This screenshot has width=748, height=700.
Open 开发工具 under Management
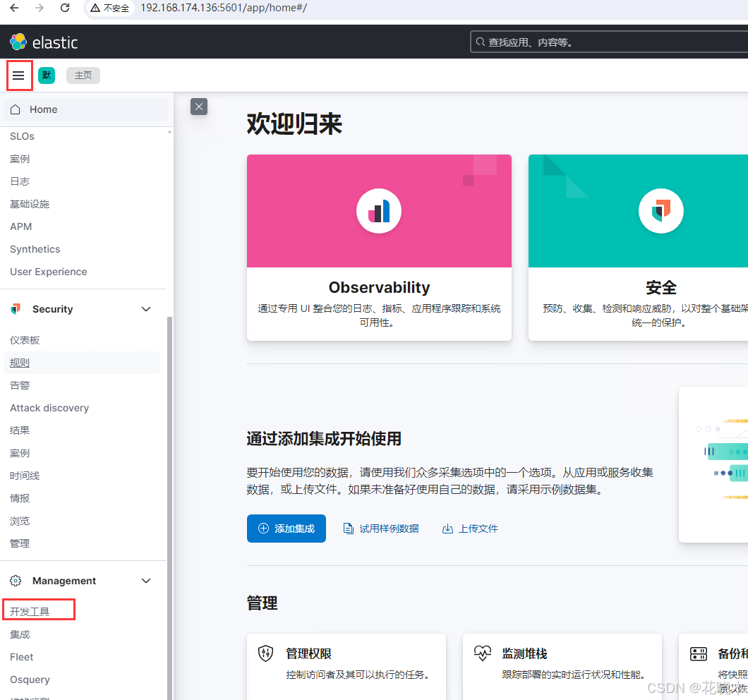pos(30,612)
